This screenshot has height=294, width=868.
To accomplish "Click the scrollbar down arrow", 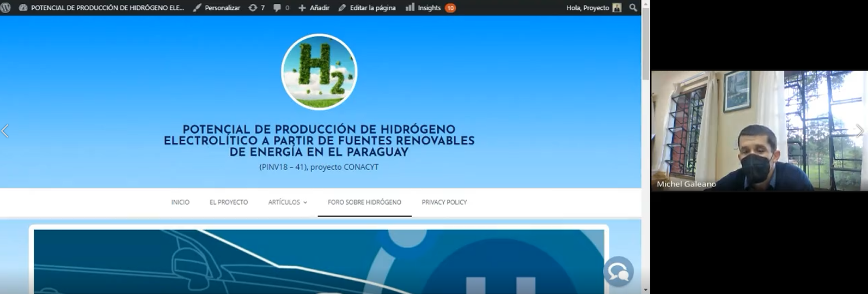I will click(x=646, y=290).
